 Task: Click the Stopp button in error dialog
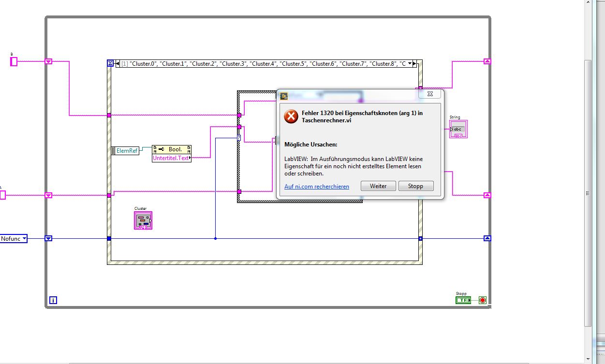[x=416, y=186]
